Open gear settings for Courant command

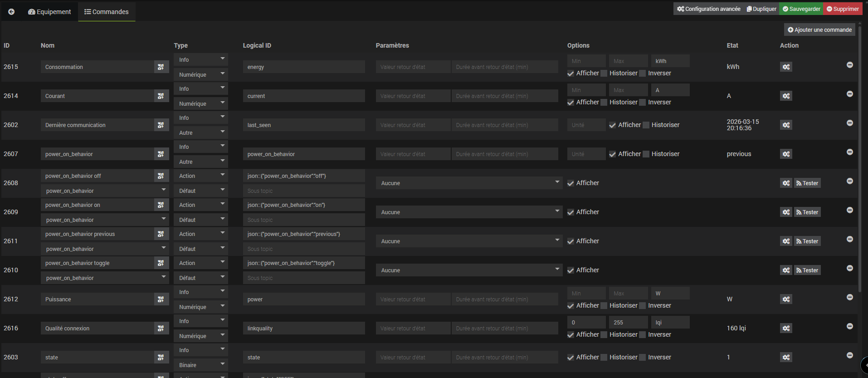tap(786, 96)
